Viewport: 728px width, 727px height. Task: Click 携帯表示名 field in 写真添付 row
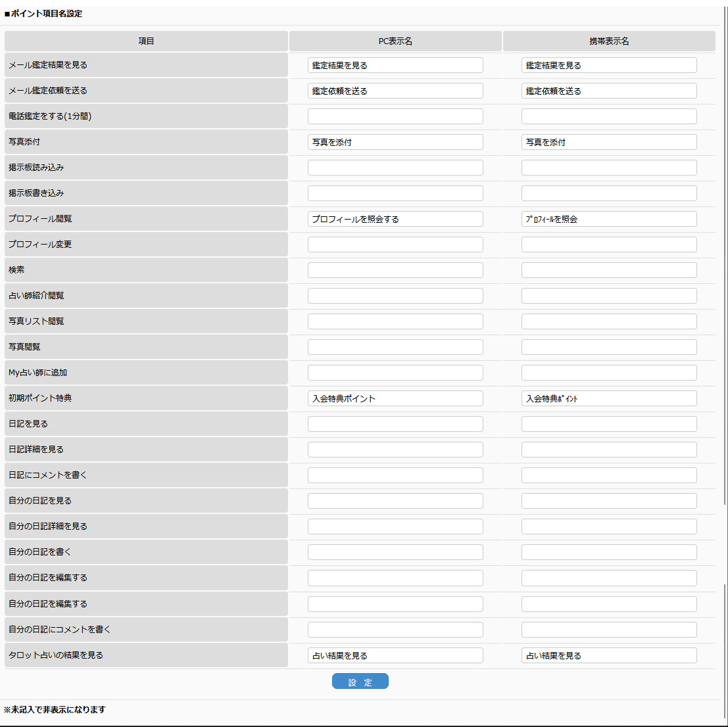pyautogui.click(x=609, y=142)
